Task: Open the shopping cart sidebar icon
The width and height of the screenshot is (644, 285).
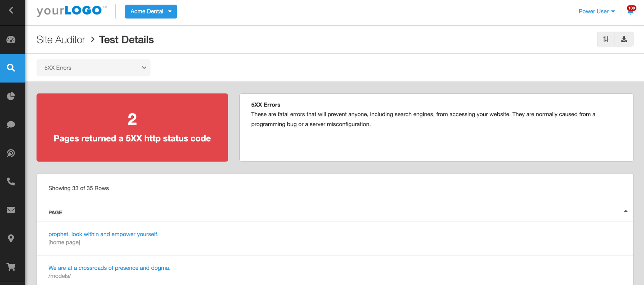Action: pyautogui.click(x=11, y=267)
